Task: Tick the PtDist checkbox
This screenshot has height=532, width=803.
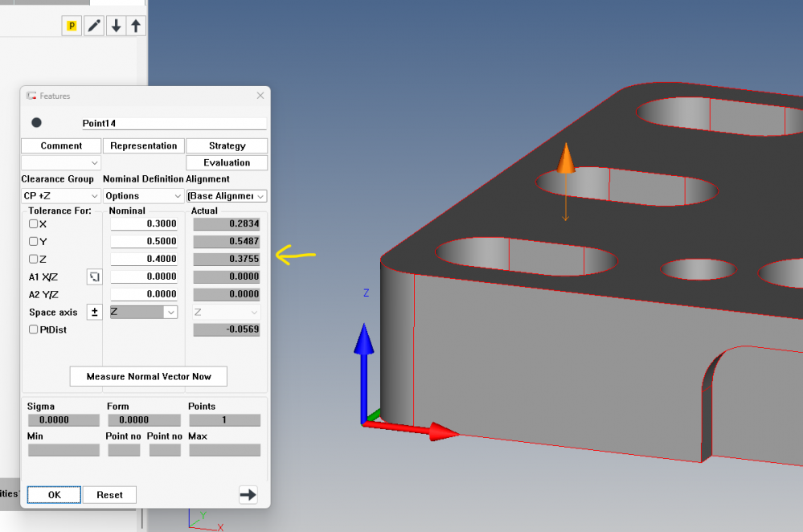Action: pos(34,329)
